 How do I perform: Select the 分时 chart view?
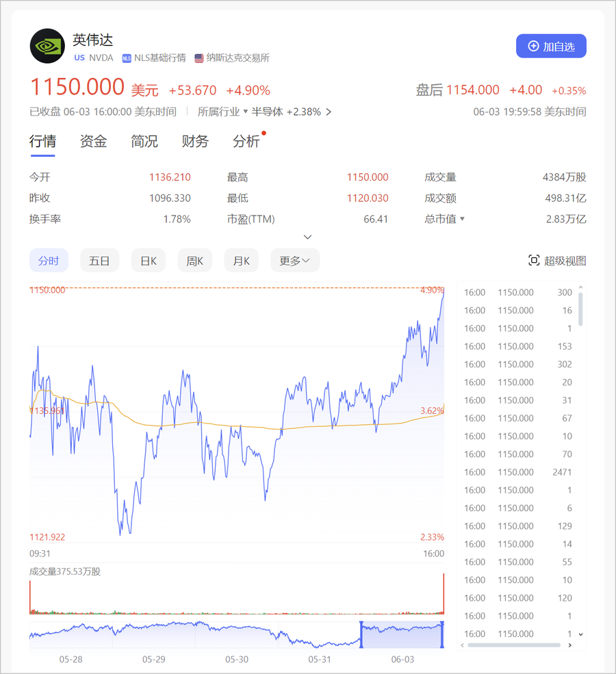(49, 261)
